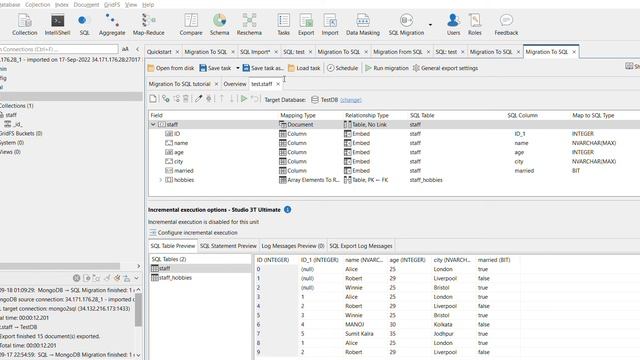The height and width of the screenshot is (360, 640).
Task: Open the Feedback dialog
Action: click(506, 24)
